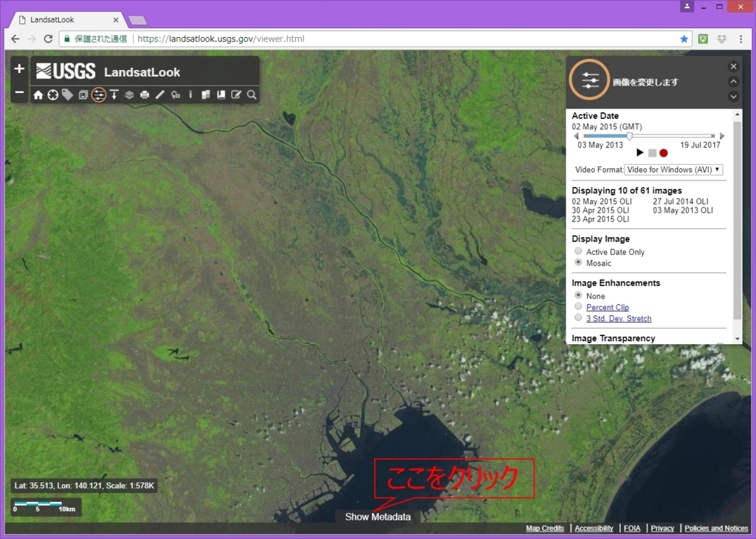Go to home map extent
The height and width of the screenshot is (539, 756).
[x=38, y=95]
